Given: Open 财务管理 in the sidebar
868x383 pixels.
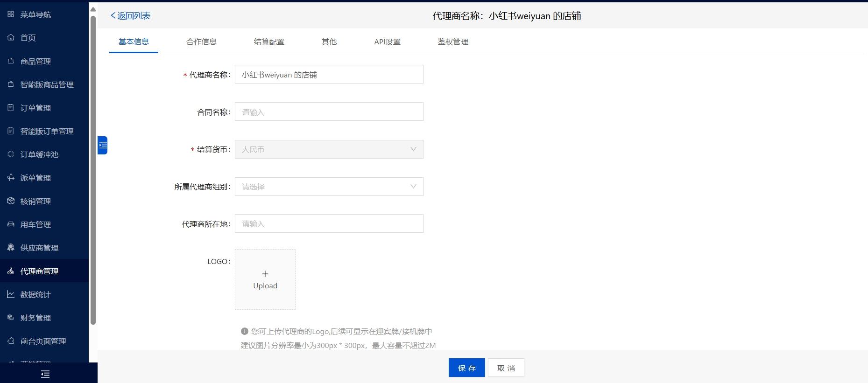Looking at the screenshot, I should coord(44,317).
